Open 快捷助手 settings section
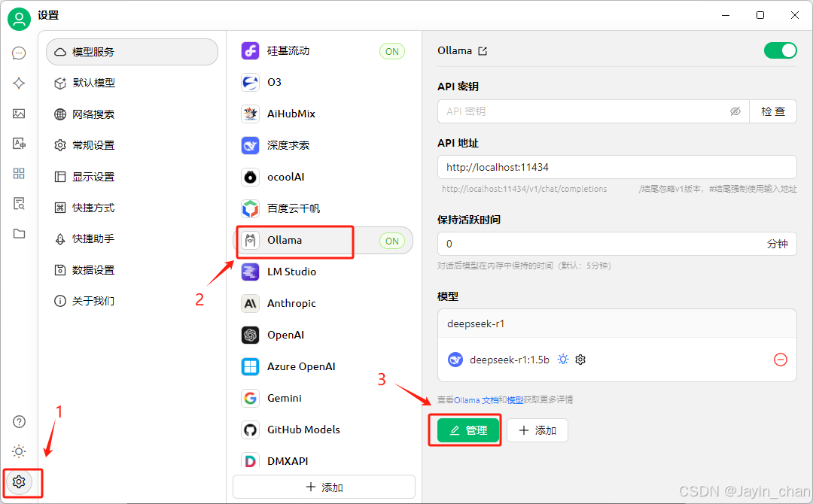Screen dimensions: 813x504 tap(132, 238)
